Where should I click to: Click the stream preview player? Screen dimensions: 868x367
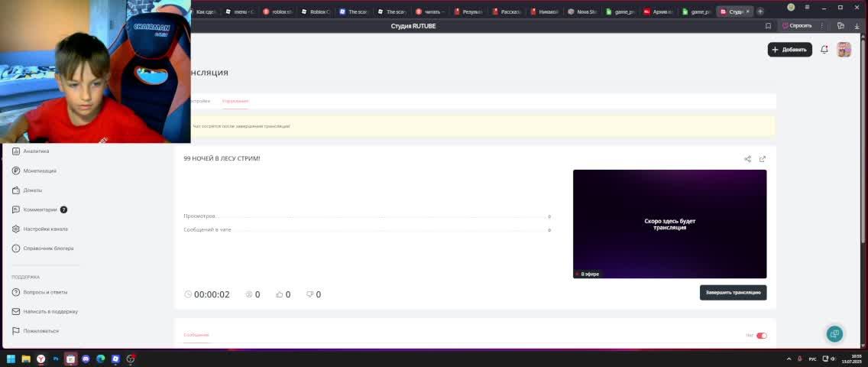[x=669, y=223]
